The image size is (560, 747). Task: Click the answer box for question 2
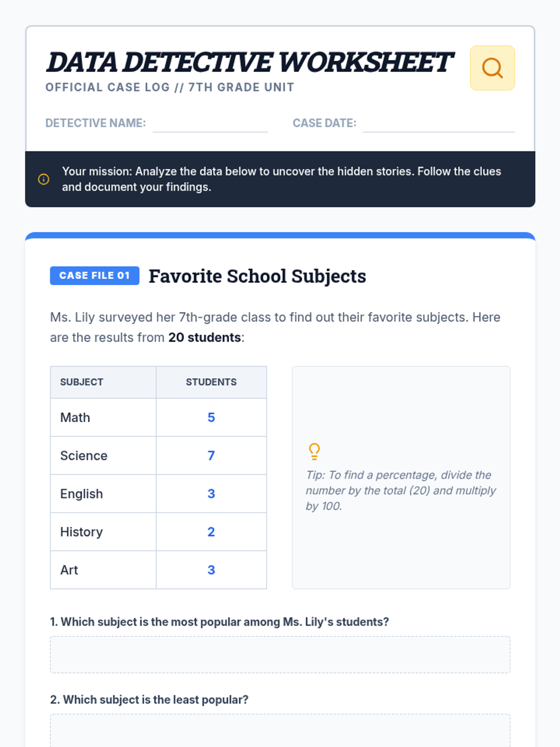click(x=280, y=731)
